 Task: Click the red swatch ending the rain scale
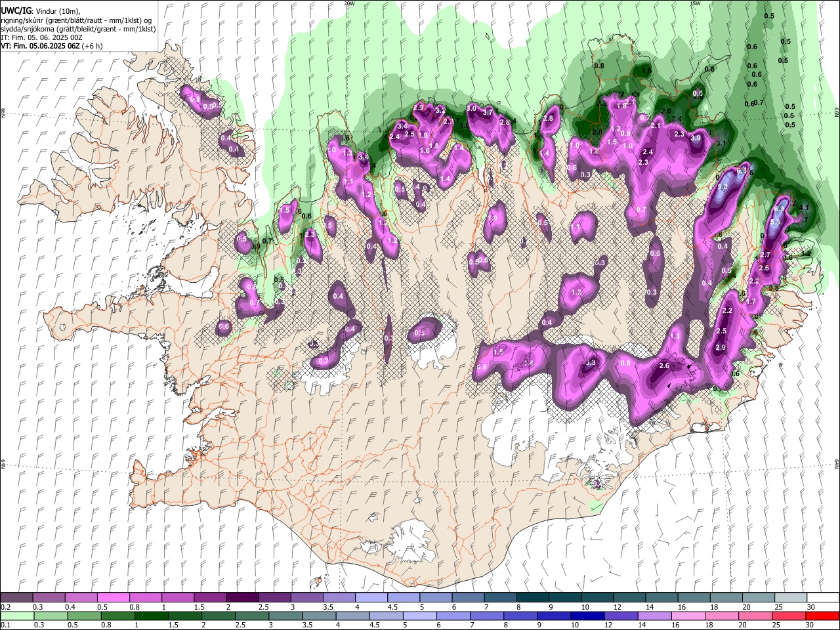823,616
